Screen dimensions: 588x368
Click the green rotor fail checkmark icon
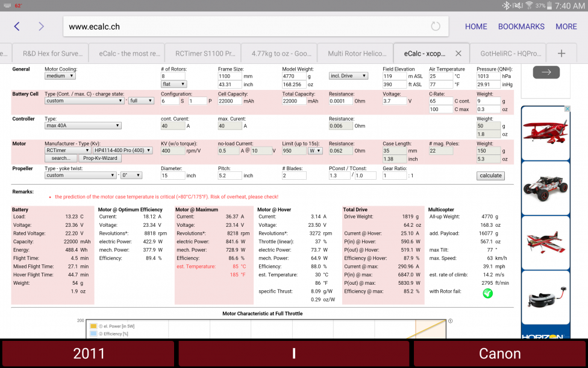click(x=487, y=293)
